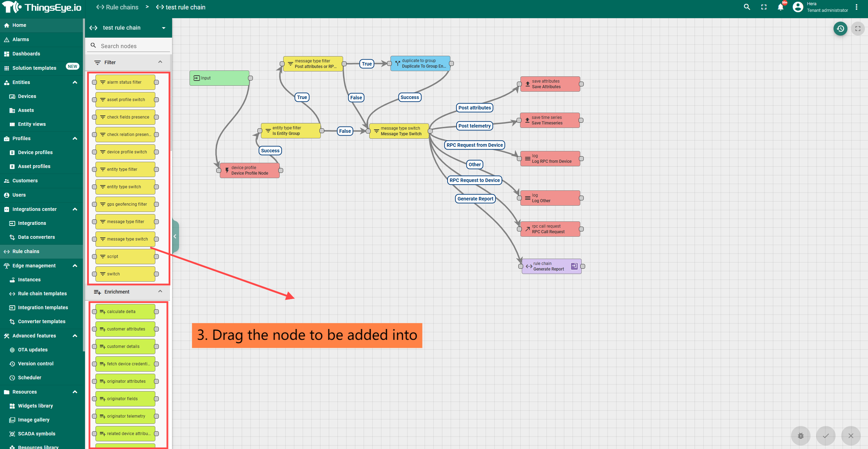The height and width of the screenshot is (449, 868).
Task: Open the test rule chain dropdown
Action: point(164,28)
